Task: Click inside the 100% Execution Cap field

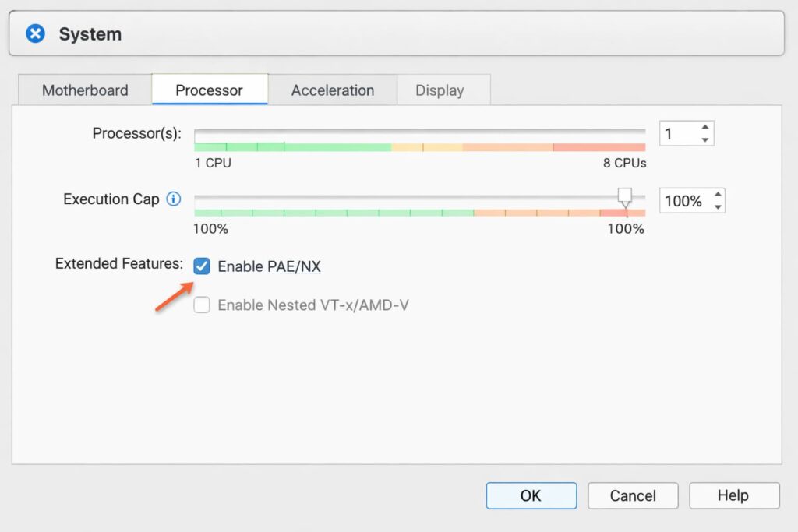Action: [684, 200]
